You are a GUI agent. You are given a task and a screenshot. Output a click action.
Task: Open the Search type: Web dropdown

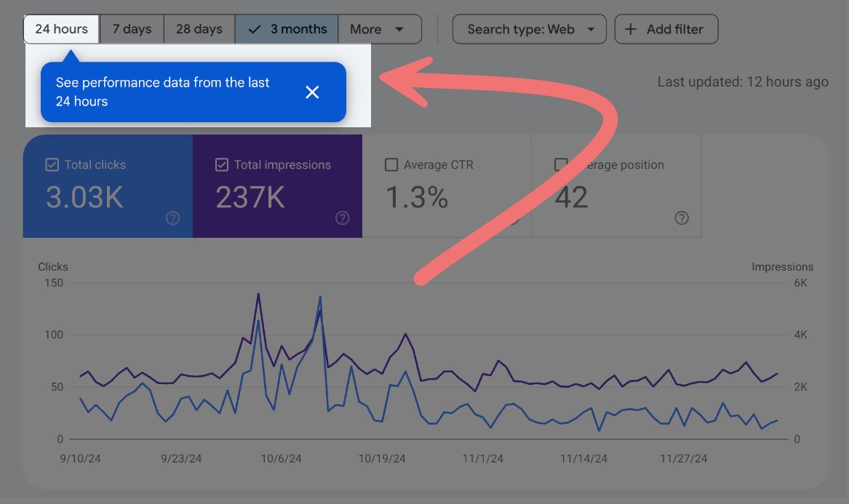pyautogui.click(x=529, y=29)
